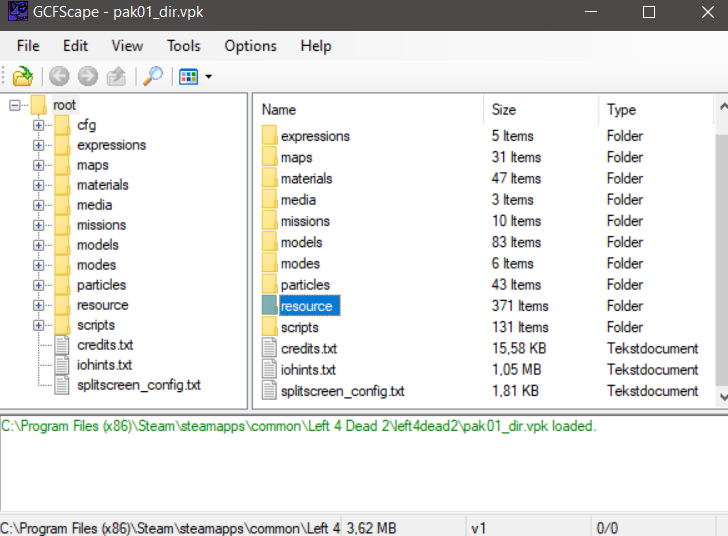Click 'v1' version in status bar
The image size is (728, 536).
pos(478,528)
